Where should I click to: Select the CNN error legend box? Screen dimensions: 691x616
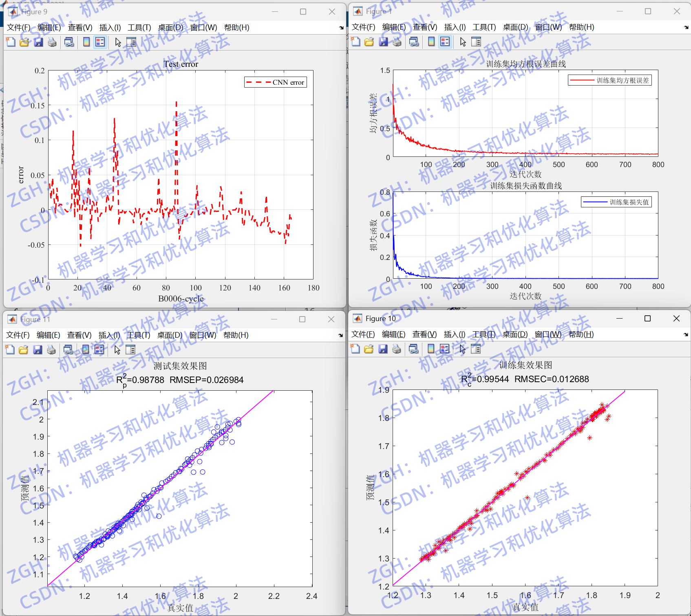[276, 82]
